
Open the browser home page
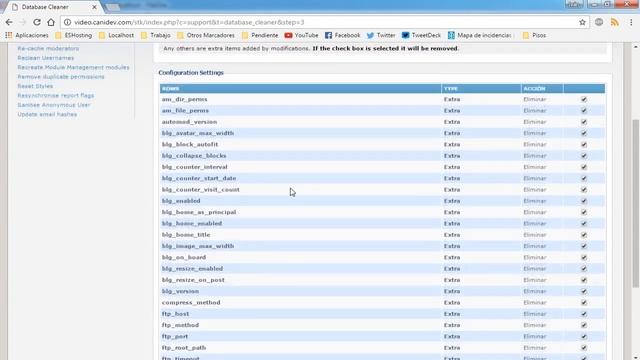click(51, 22)
